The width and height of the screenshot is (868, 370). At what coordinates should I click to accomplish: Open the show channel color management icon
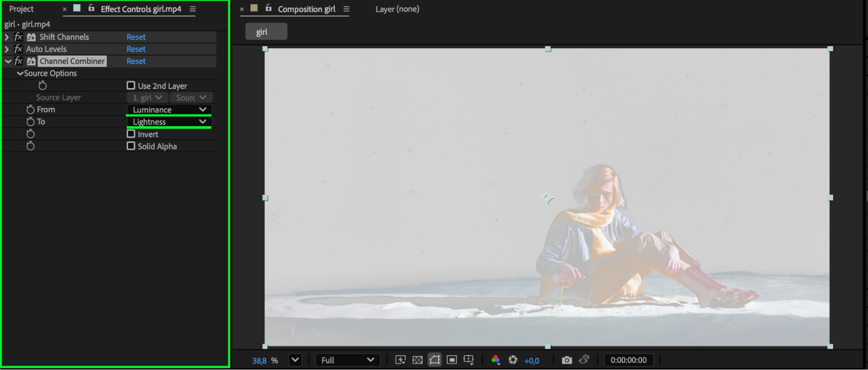(x=495, y=360)
